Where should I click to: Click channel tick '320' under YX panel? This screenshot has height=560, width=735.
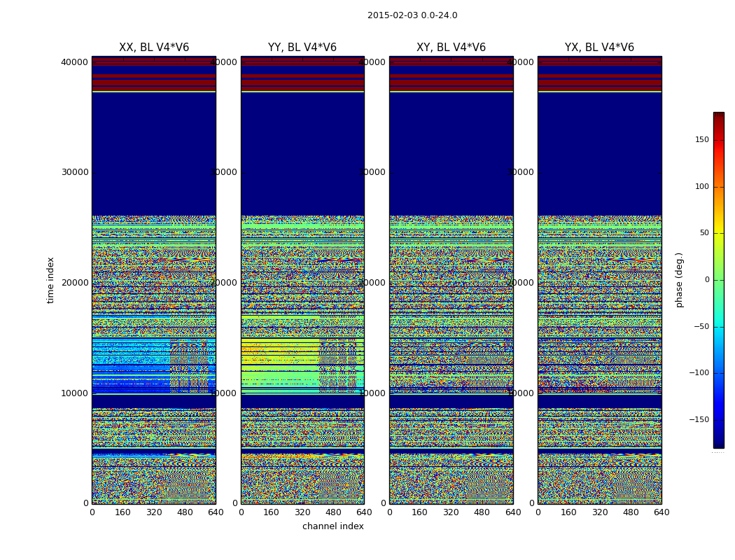599,512
